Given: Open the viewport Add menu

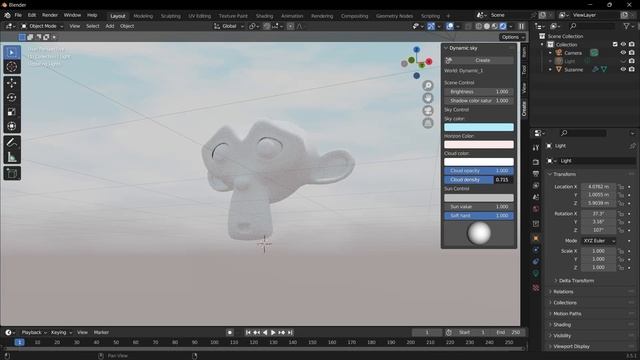Looking at the screenshot, I should (110, 26).
